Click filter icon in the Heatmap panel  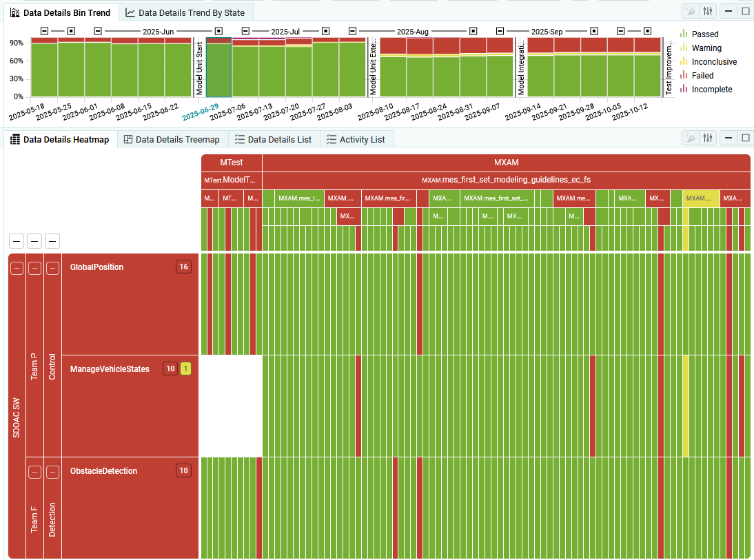[x=689, y=138]
